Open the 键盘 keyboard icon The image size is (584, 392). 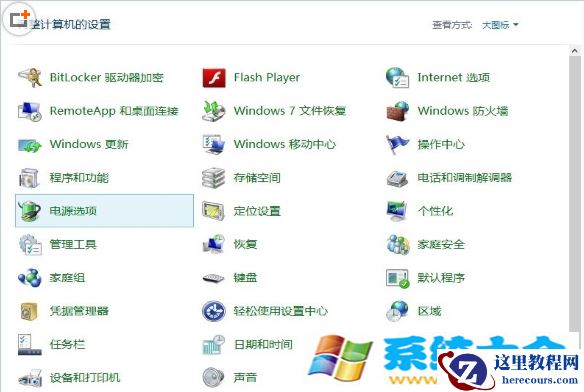[214, 278]
